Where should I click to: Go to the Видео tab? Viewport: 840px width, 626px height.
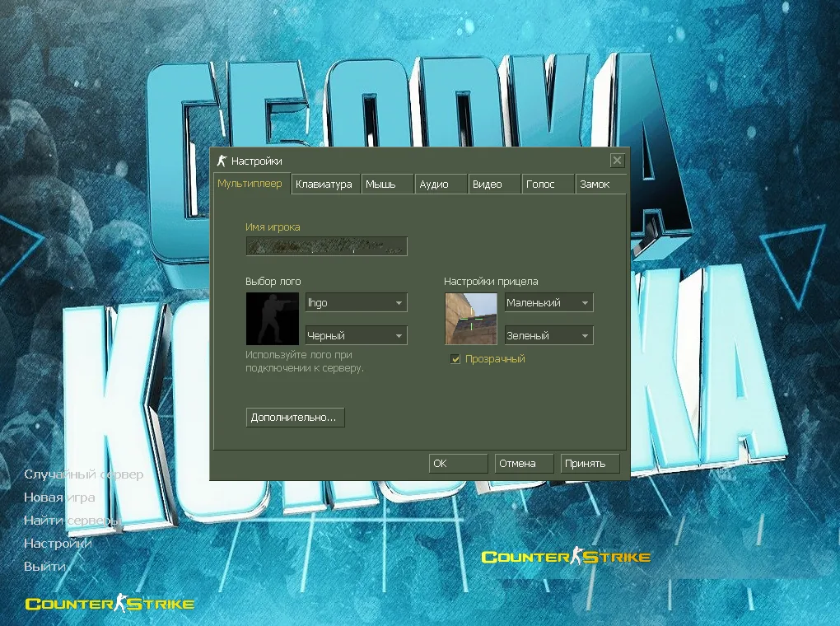(x=494, y=185)
